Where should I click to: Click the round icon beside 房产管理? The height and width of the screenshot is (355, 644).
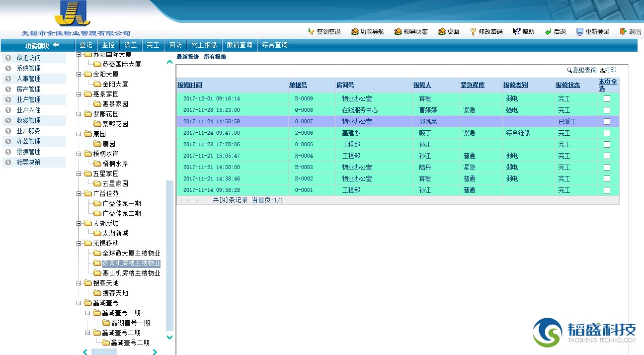pyautogui.click(x=8, y=89)
